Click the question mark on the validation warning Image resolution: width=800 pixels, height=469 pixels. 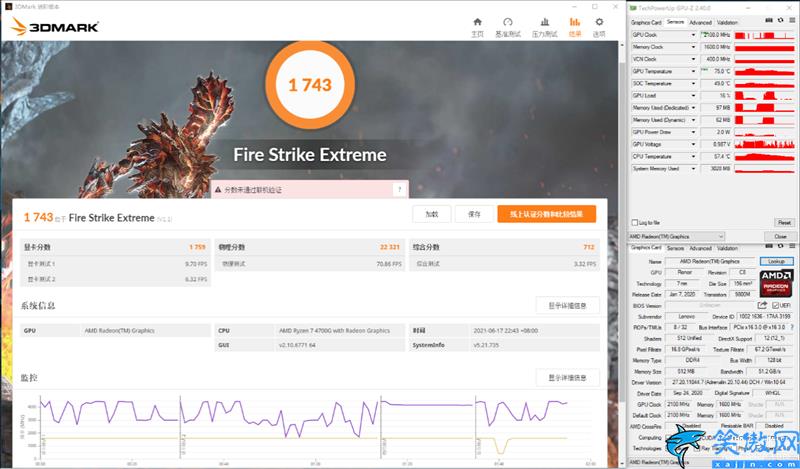(x=399, y=189)
